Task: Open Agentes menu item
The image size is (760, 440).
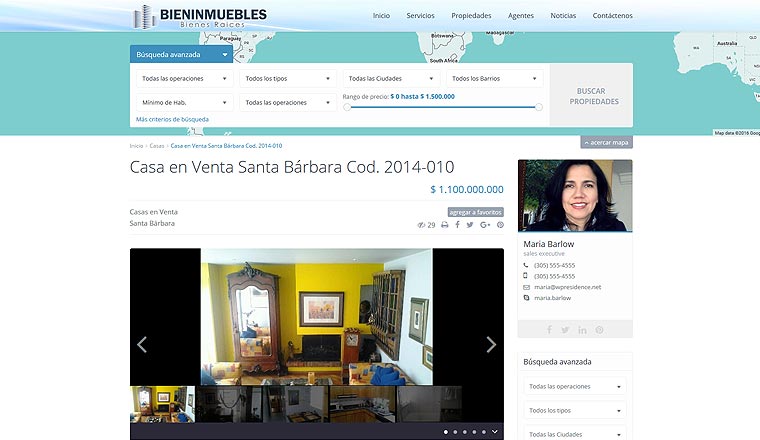Action: tap(521, 16)
